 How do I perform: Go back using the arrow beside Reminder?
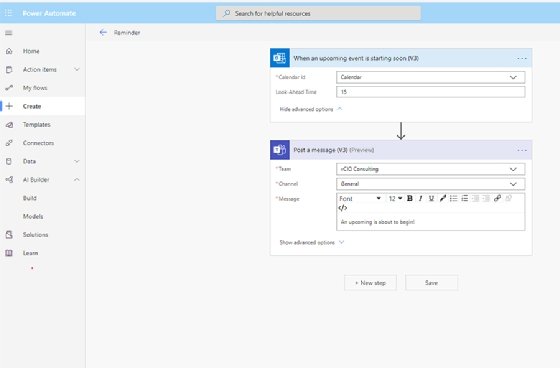coord(103,33)
